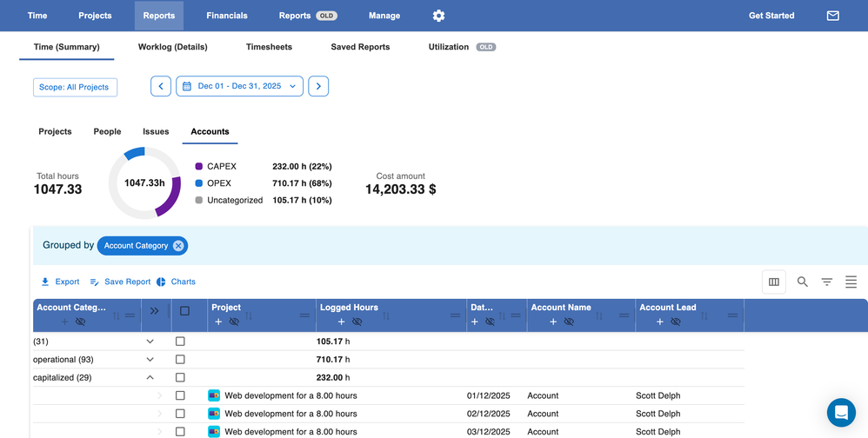Click the table search magnifier icon
Image resolution: width=868 pixels, height=438 pixels.
(802, 282)
